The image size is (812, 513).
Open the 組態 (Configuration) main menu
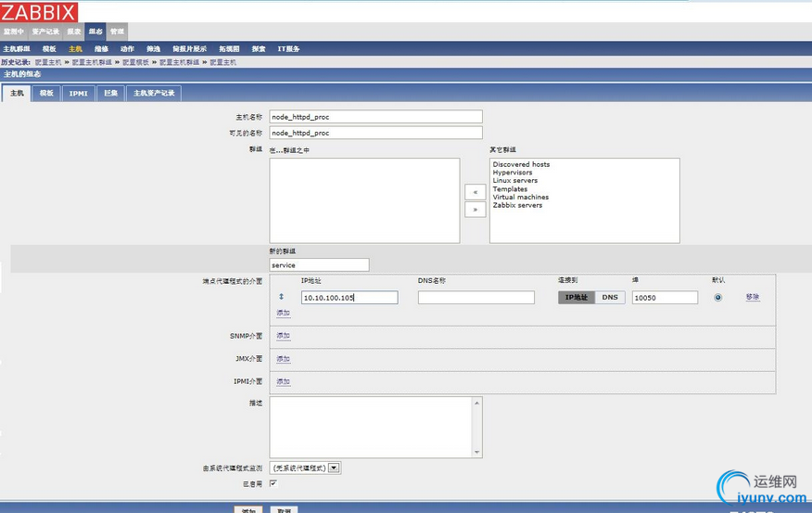click(x=95, y=32)
